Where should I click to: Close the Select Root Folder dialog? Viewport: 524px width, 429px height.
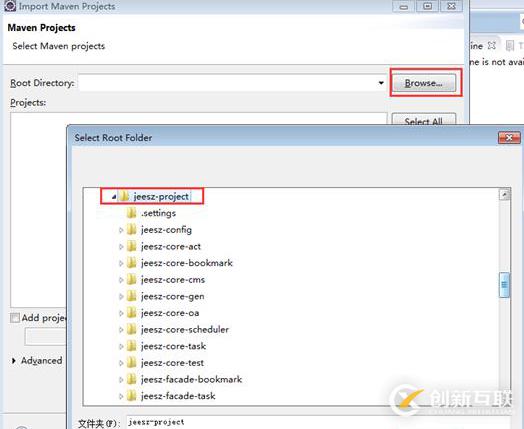point(509,137)
